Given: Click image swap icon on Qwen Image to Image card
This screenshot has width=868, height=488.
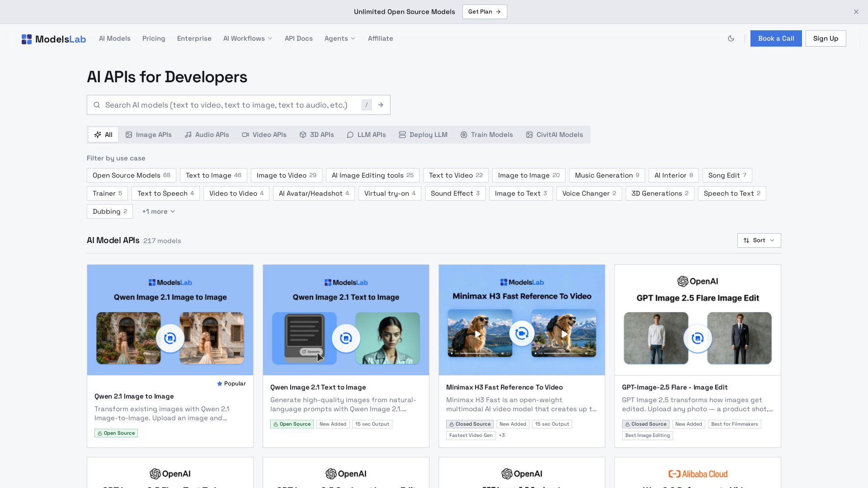Looking at the screenshot, I should [x=170, y=338].
